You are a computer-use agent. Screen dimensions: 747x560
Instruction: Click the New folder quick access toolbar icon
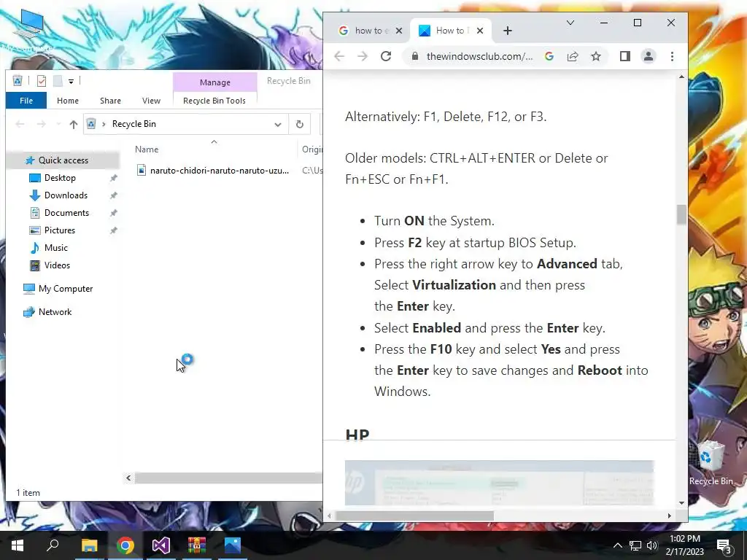pyautogui.click(x=58, y=81)
